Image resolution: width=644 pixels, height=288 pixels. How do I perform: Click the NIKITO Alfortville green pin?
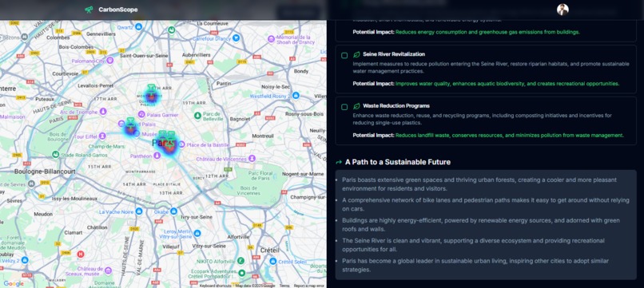coord(241,261)
